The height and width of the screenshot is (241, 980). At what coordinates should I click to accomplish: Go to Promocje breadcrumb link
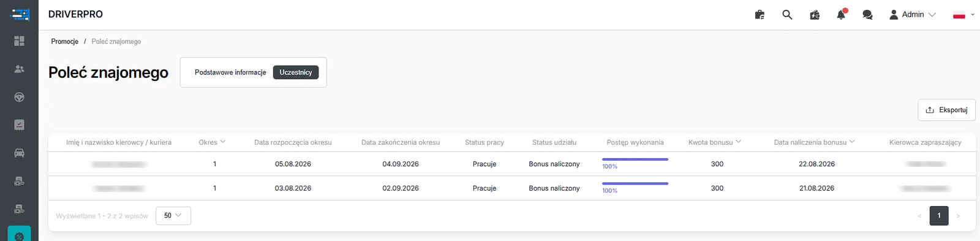coord(65,42)
